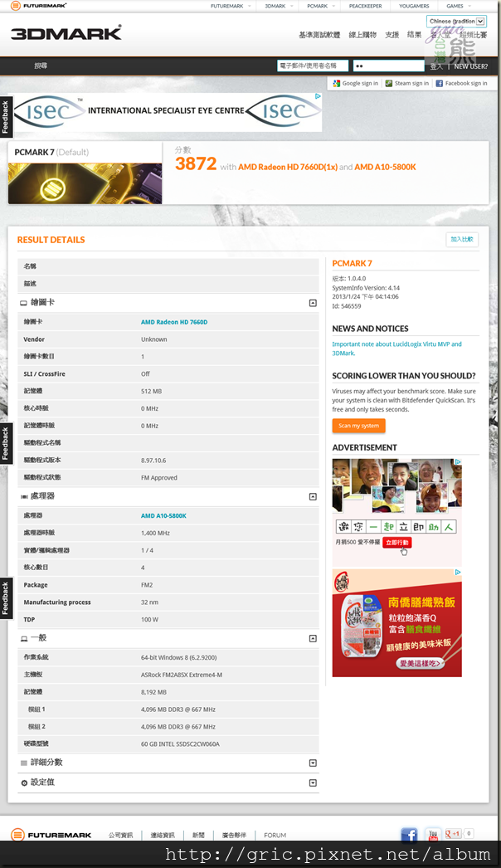
Task: Open the 3DMARK dropdown in top bar
Action: (279, 6)
